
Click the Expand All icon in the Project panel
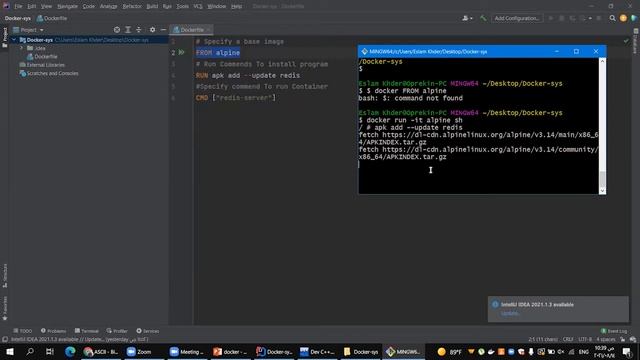(x=128, y=30)
